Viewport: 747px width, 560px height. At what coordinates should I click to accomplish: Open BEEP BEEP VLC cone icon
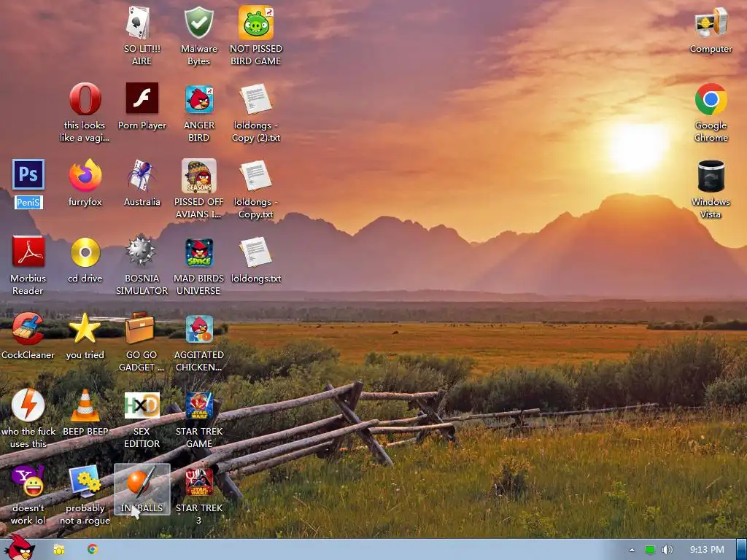pyautogui.click(x=85, y=405)
